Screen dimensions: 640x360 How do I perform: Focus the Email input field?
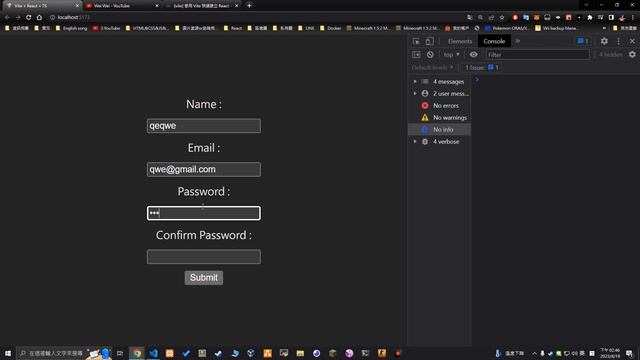click(x=204, y=169)
